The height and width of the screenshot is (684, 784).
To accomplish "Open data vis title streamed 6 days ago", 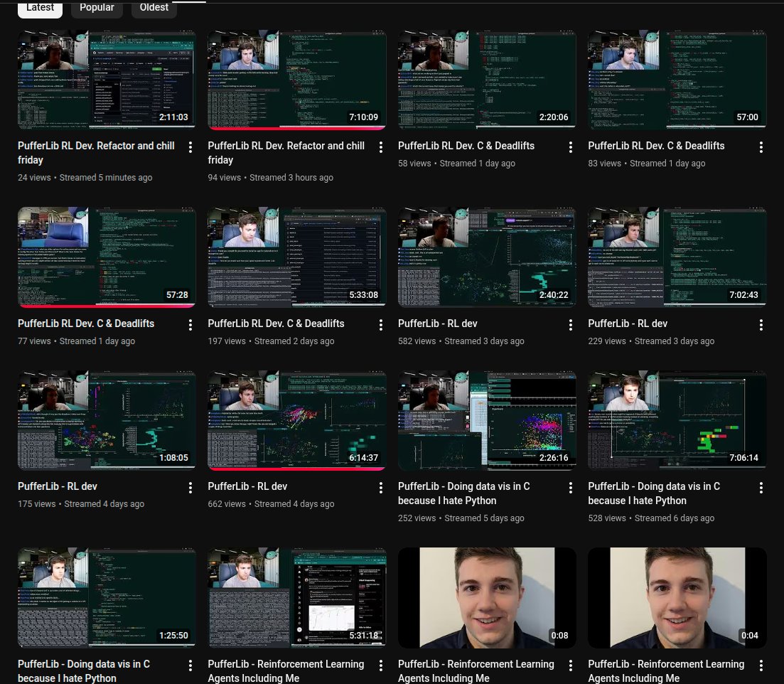I will [654, 493].
